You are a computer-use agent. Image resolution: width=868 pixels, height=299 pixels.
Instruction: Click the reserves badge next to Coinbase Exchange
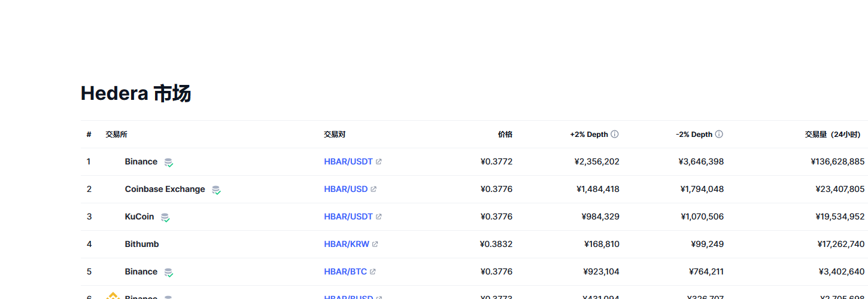coord(216,190)
